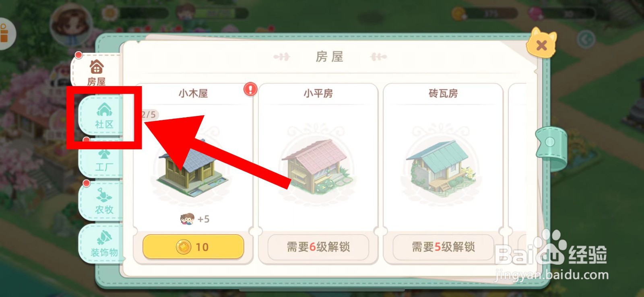Select the 房屋 house tab

click(97, 72)
